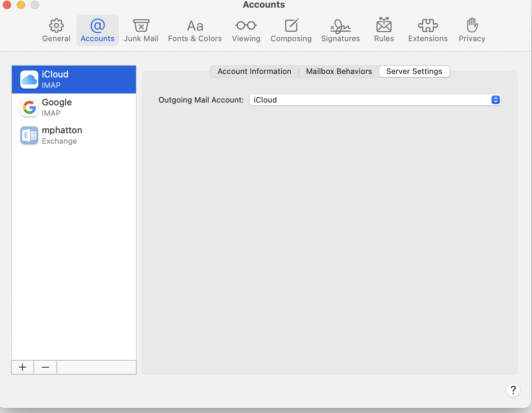Switch to the Server Settings tab
Image resolution: width=532 pixels, height=413 pixels.
point(414,72)
